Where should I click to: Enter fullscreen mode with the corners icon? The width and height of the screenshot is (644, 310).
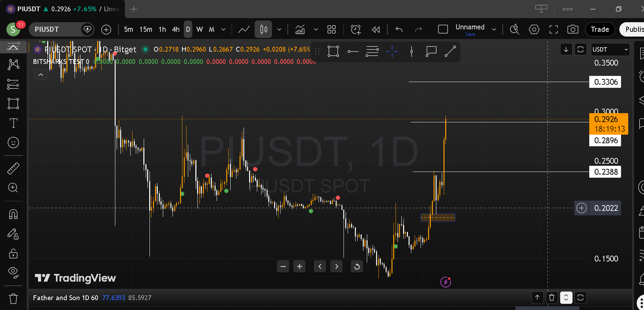click(554, 29)
